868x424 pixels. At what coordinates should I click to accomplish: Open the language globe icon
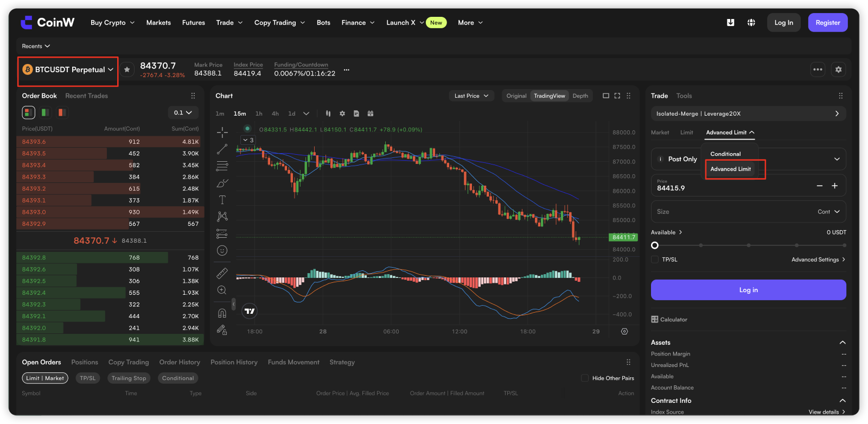751,23
